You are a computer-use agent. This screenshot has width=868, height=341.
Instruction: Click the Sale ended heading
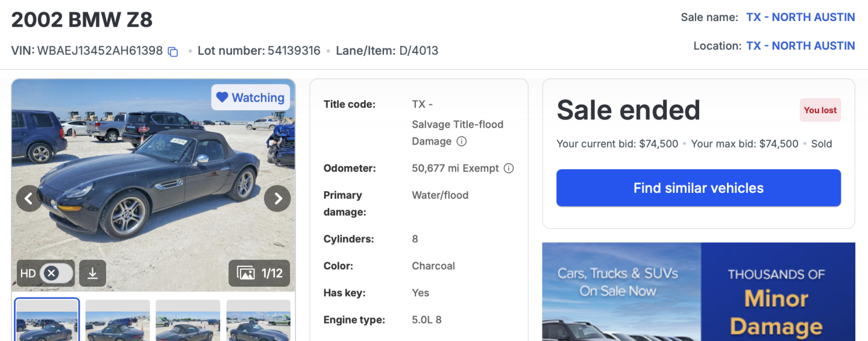[x=628, y=110]
